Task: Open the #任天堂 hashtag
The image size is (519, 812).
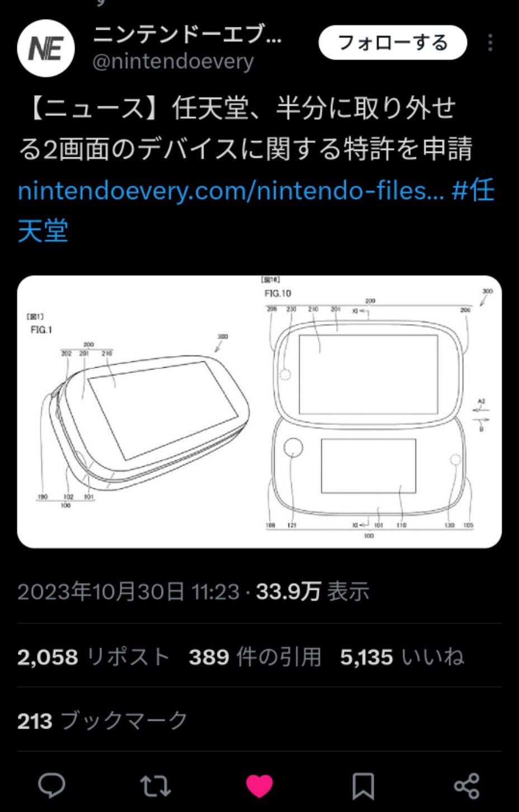Action: coord(256,210)
